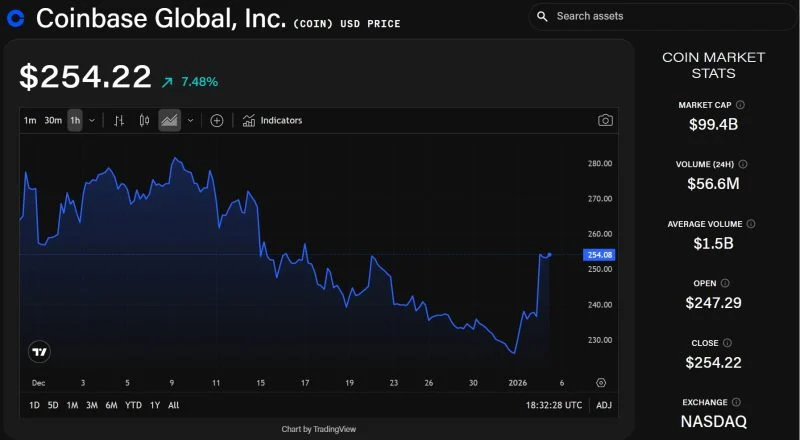The image size is (800, 440).
Task: Click the compare or add symbol plus icon
Action: (217, 121)
